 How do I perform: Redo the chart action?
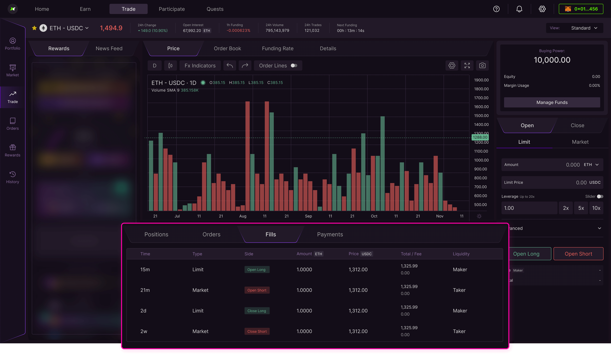[245, 65]
